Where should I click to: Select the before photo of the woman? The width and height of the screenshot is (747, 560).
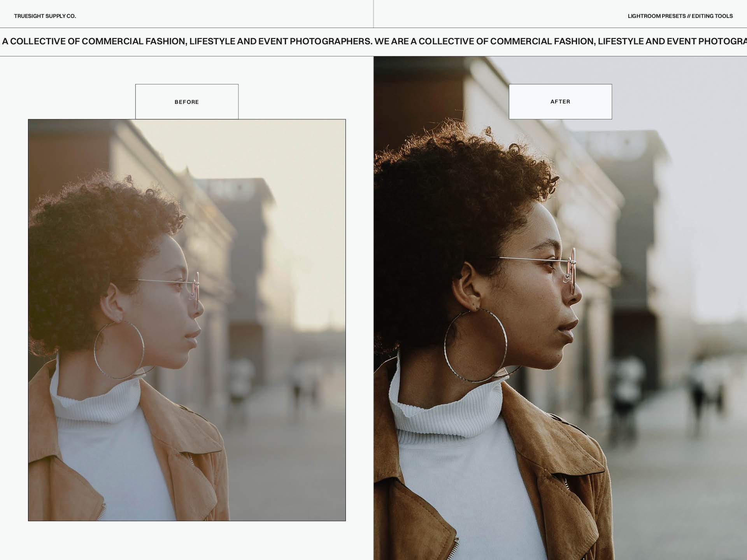click(187, 320)
